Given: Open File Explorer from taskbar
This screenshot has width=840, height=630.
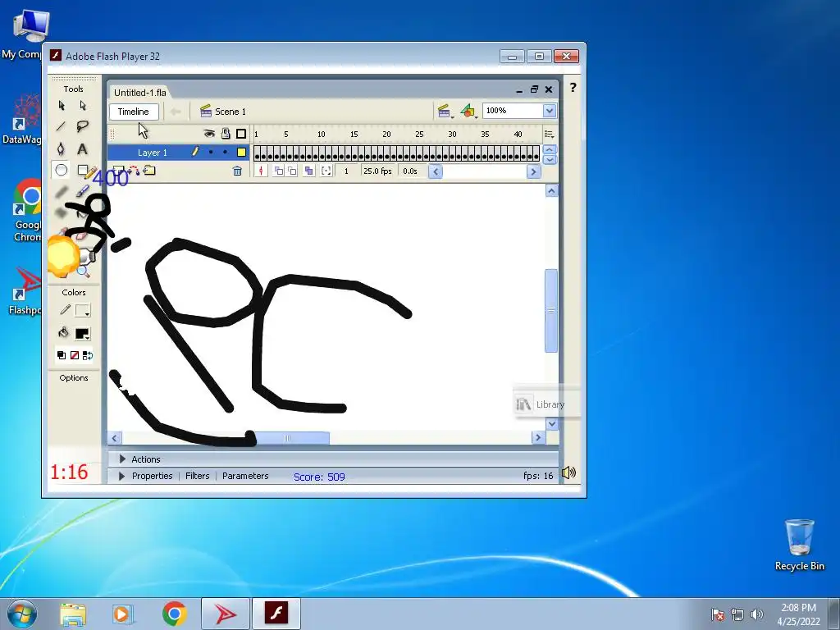Looking at the screenshot, I should (73, 614).
